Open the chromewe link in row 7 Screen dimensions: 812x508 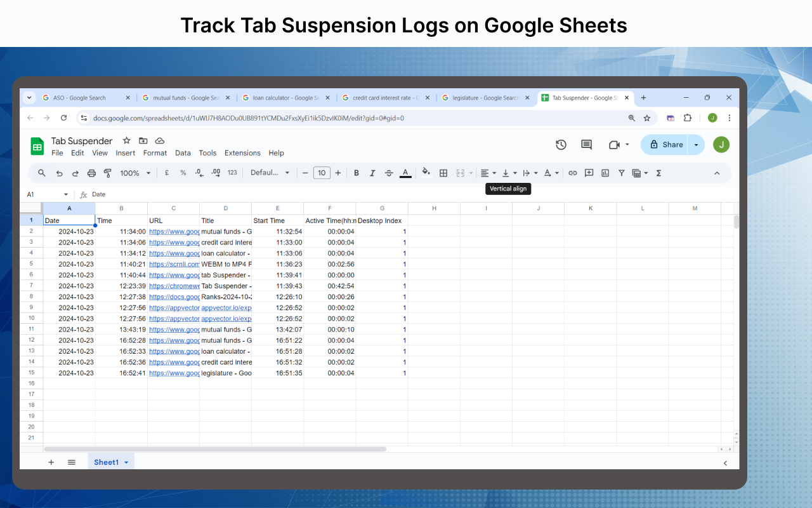click(174, 286)
